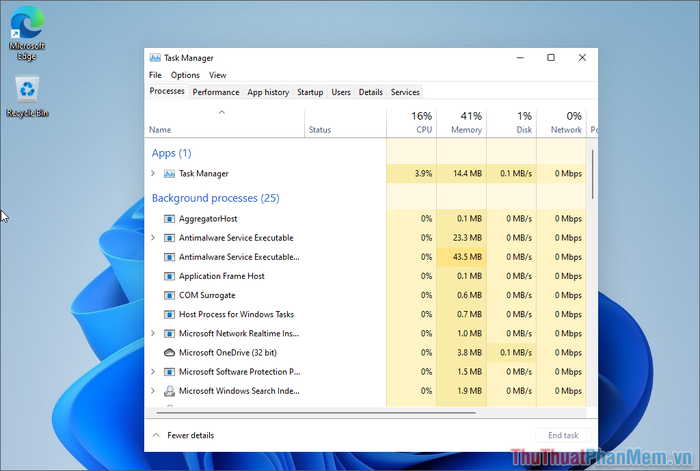
Task: Select Background processes (25) heading
Action: point(216,198)
